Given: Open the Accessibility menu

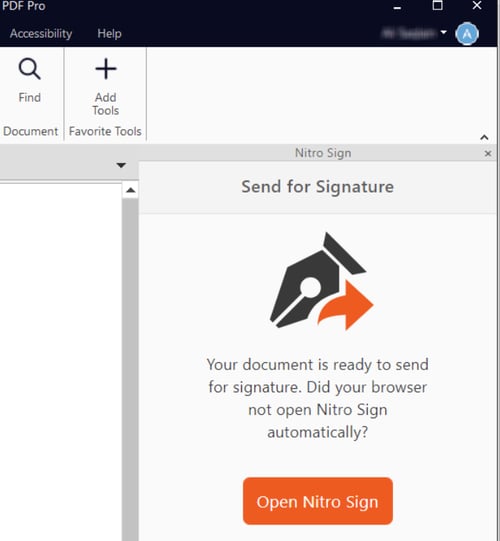Looking at the screenshot, I should point(41,33).
